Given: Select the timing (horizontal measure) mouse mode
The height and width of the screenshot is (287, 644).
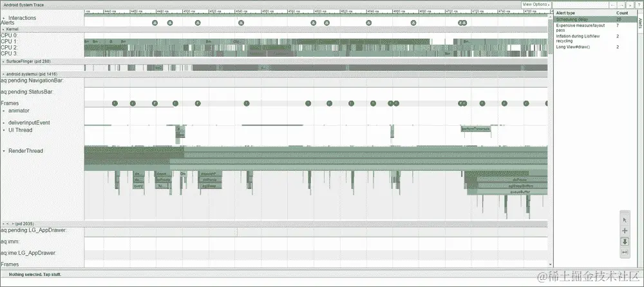Looking at the screenshot, I should [x=625, y=252].
